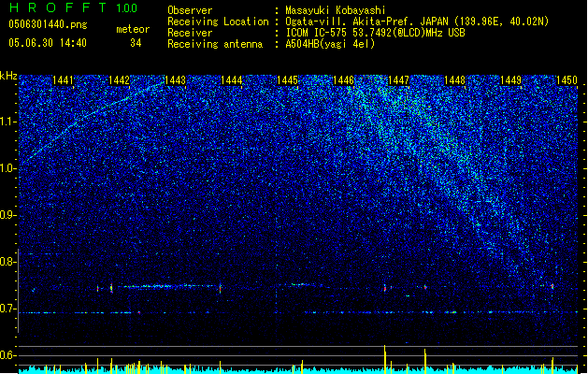The width and height of the screenshot is (588, 374).
Task: Click the 0.7 kHz axis label
Action: (7, 309)
